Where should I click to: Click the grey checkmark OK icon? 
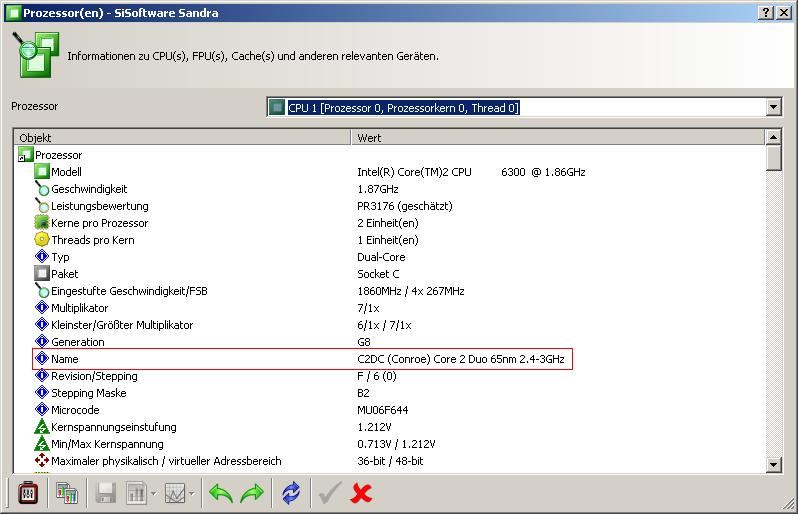click(x=330, y=493)
